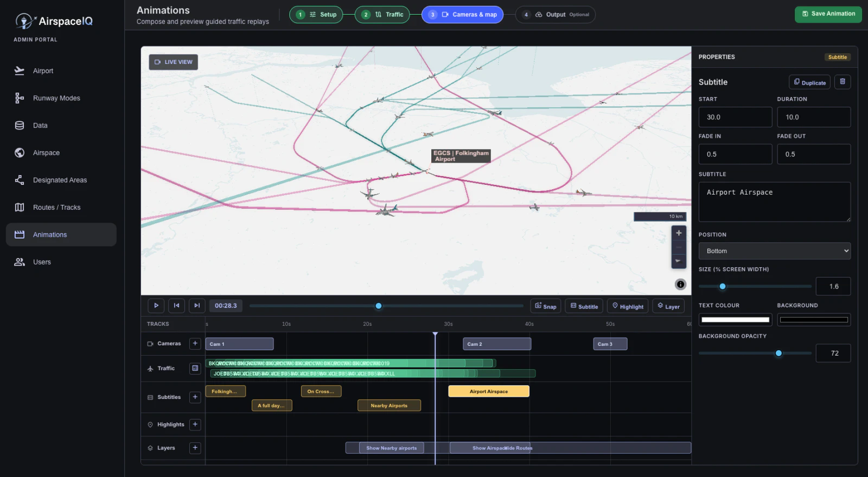The width and height of the screenshot is (868, 477).
Task: Skip to start of timeline
Action: point(176,306)
